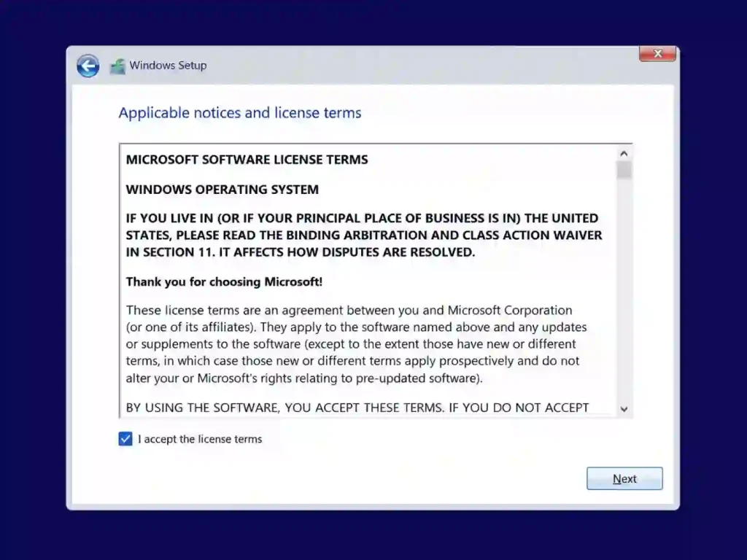Click the "Applicable notices and license terms" heading
The width and height of the screenshot is (747, 560).
(x=239, y=113)
